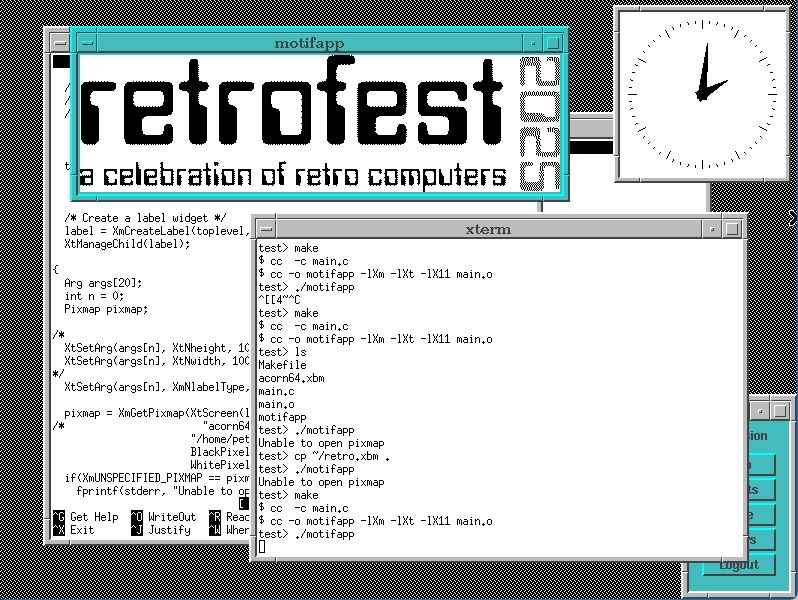Click the '^G Get Help' shortcut in the editor
Screen dimensions: 798x600
coord(86,517)
